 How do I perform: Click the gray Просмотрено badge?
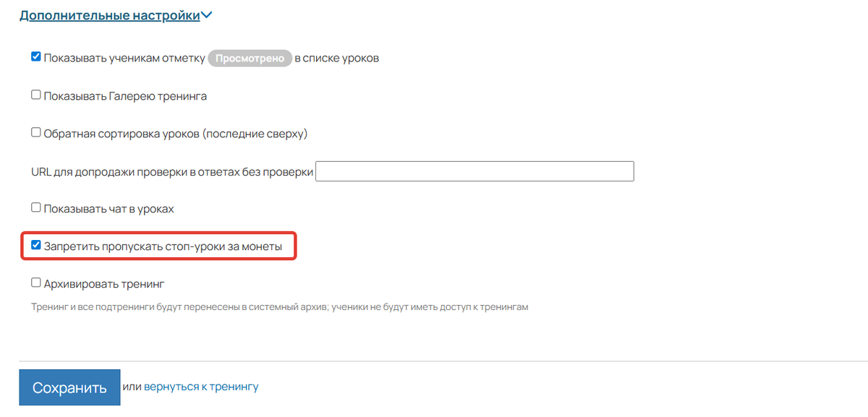tap(250, 59)
